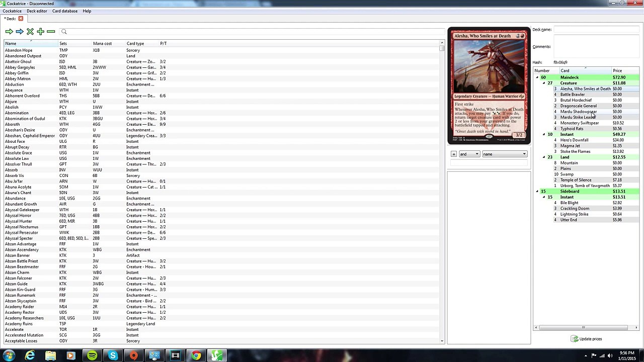Open the Help menu
The height and width of the screenshot is (362, 644).
pyautogui.click(x=87, y=11)
